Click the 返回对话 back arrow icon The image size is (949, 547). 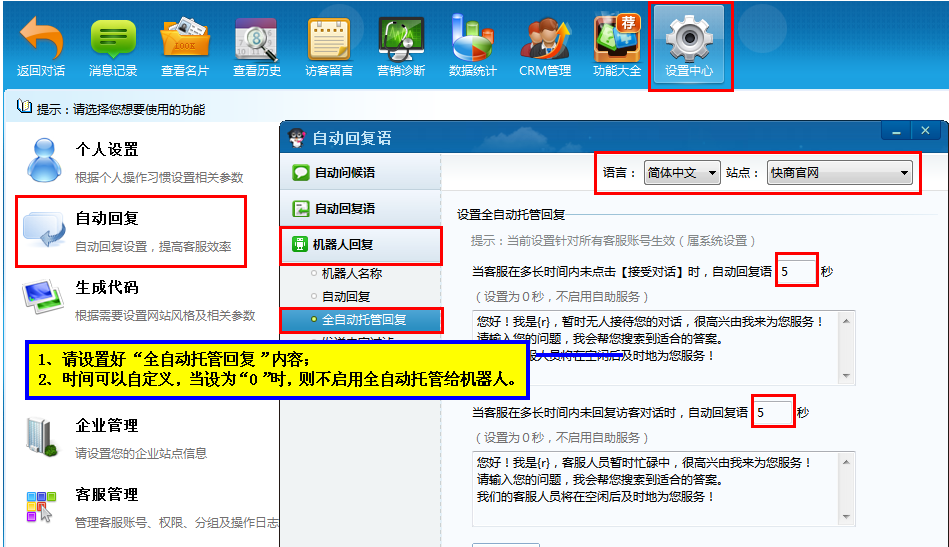pyautogui.click(x=41, y=40)
